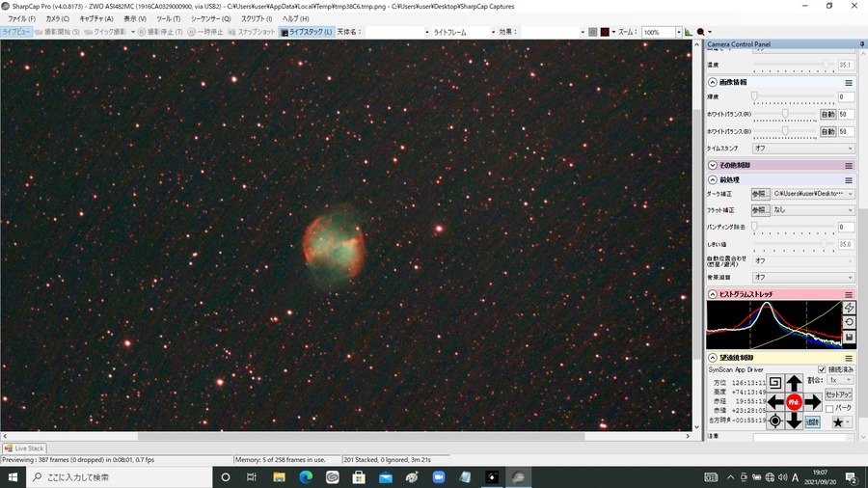Open the 前処理 section hamburger menu
This screenshot has width=868, height=488.
pos(849,180)
